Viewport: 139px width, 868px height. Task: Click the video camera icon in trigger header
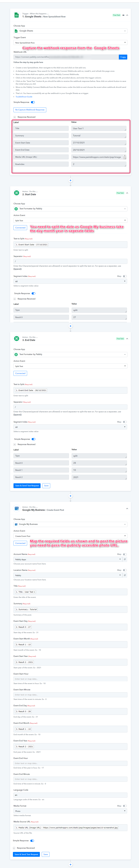click(123, 15)
